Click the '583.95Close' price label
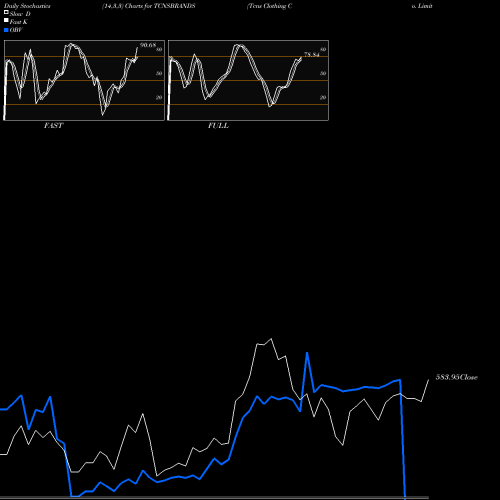This screenshot has height=500, width=500. coord(457,377)
